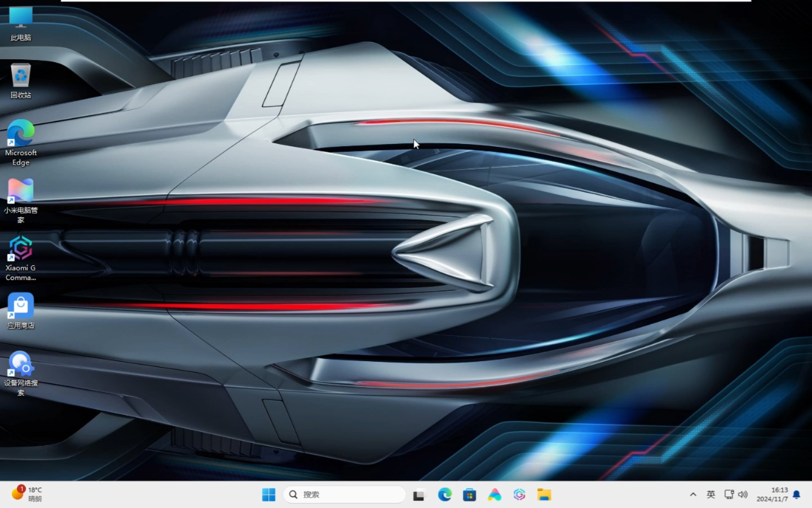Open Xiaomi G Command from the taskbar
The image size is (812, 508).
click(x=519, y=495)
